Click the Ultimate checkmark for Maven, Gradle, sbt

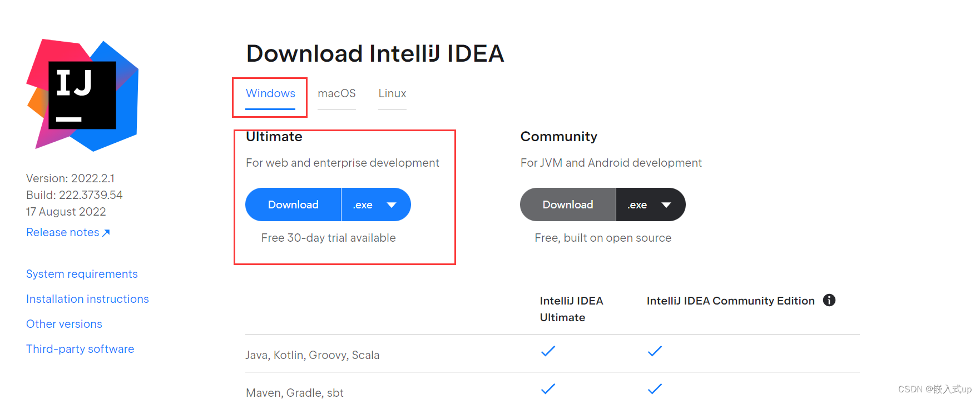coord(548,388)
